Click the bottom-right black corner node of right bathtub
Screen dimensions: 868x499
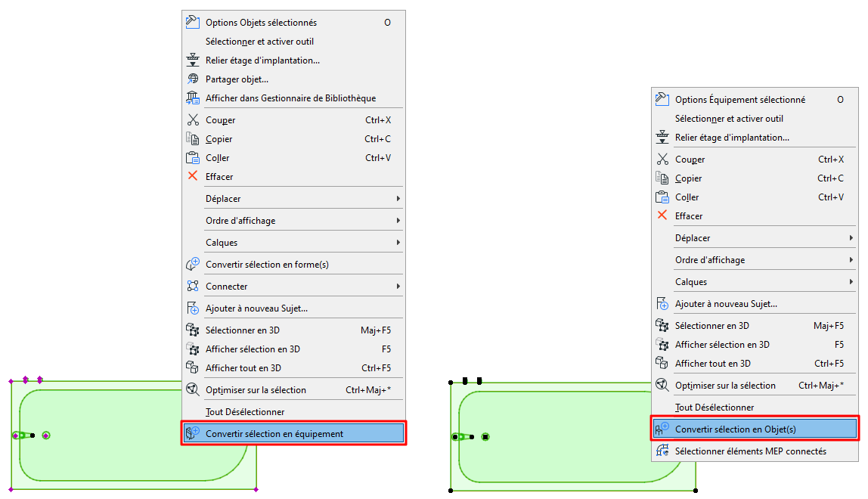(696, 491)
